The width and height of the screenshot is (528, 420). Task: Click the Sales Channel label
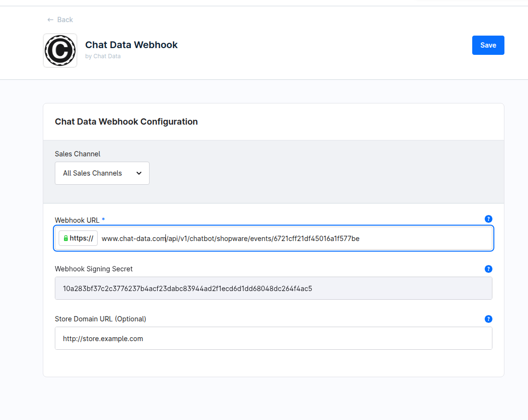(x=77, y=154)
